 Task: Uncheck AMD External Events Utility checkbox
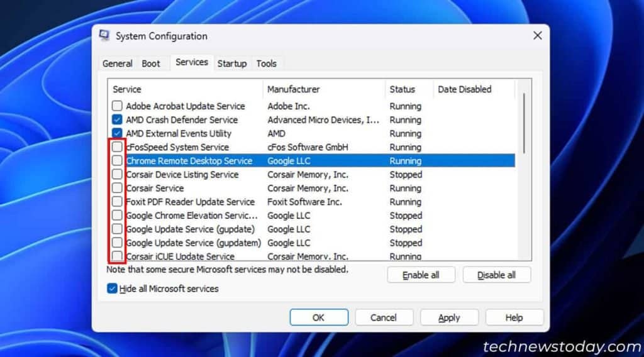point(117,133)
